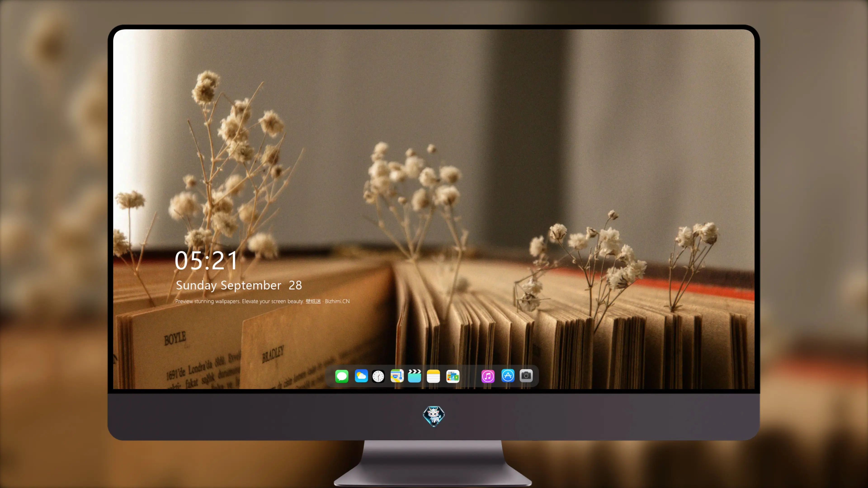Click the date Sunday September 28

click(x=239, y=285)
